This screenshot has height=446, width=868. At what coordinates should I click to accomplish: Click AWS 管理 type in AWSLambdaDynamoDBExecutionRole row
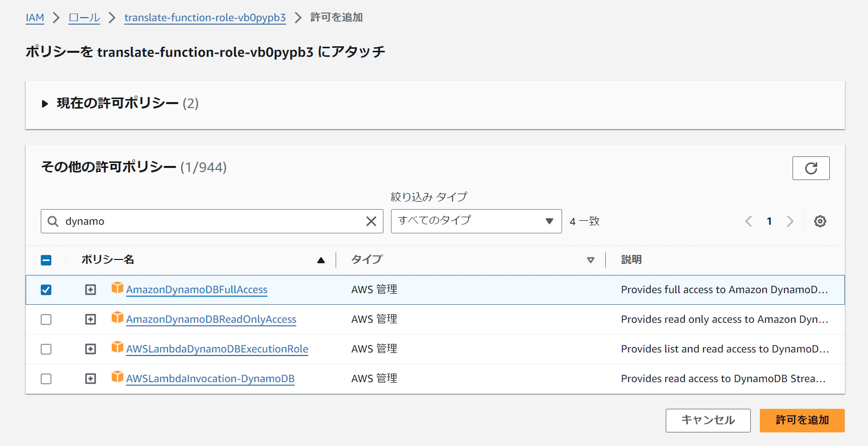point(374,349)
